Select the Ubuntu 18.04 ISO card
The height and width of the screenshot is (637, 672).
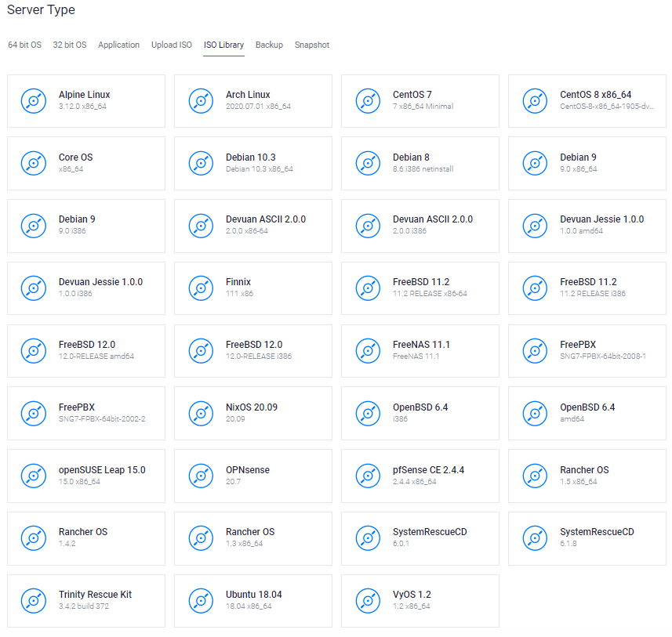(x=252, y=601)
